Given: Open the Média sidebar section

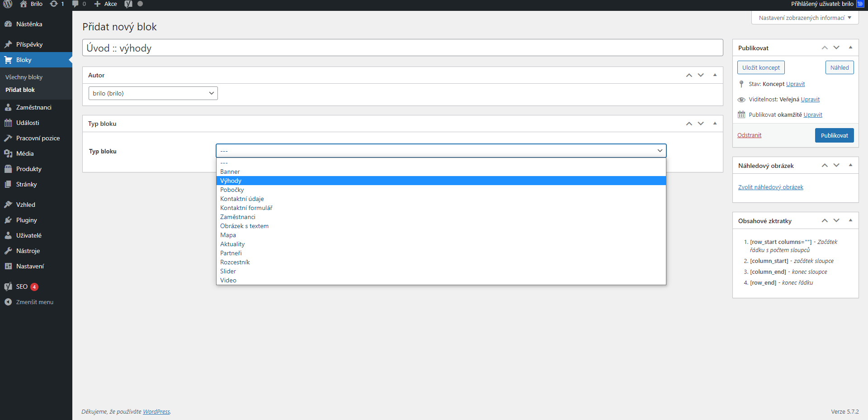Looking at the screenshot, I should 25,153.
